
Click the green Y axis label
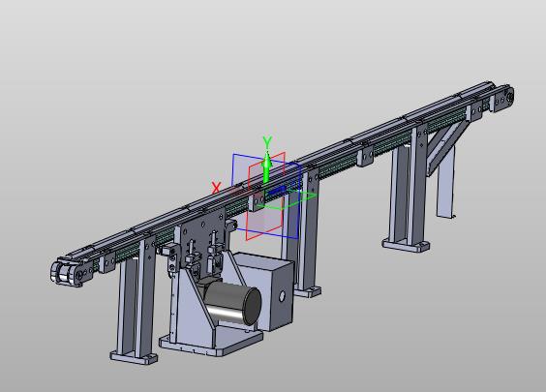pyautogui.click(x=267, y=142)
